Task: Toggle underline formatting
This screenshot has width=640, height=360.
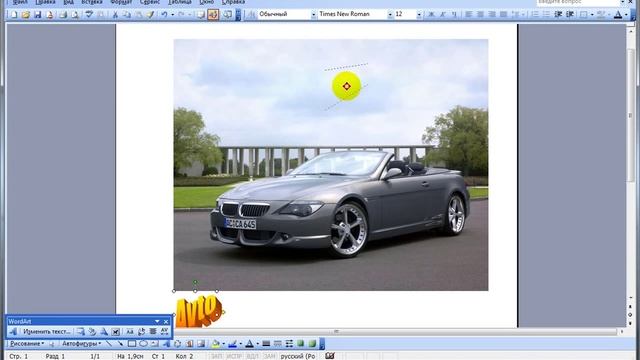Action: tap(454, 15)
